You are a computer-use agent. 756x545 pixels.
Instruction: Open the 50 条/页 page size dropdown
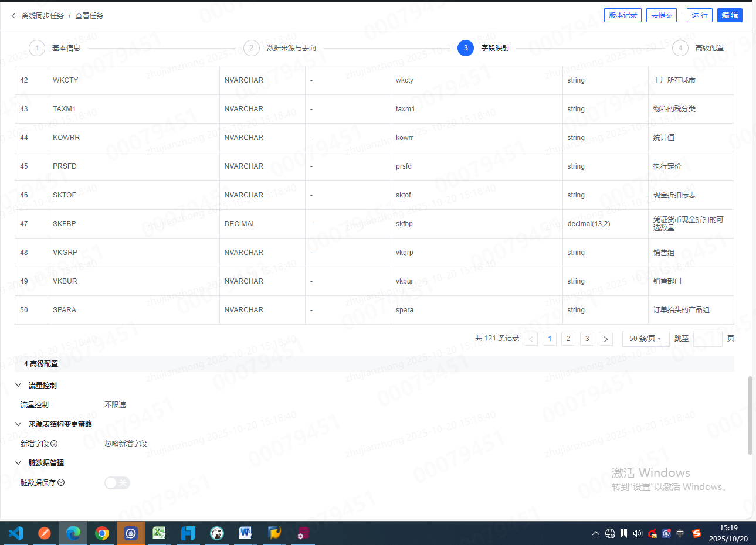(x=645, y=339)
